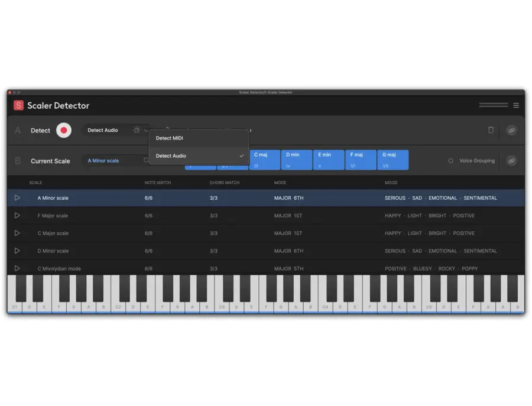Click the output level meter at top right

pos(494,105)
